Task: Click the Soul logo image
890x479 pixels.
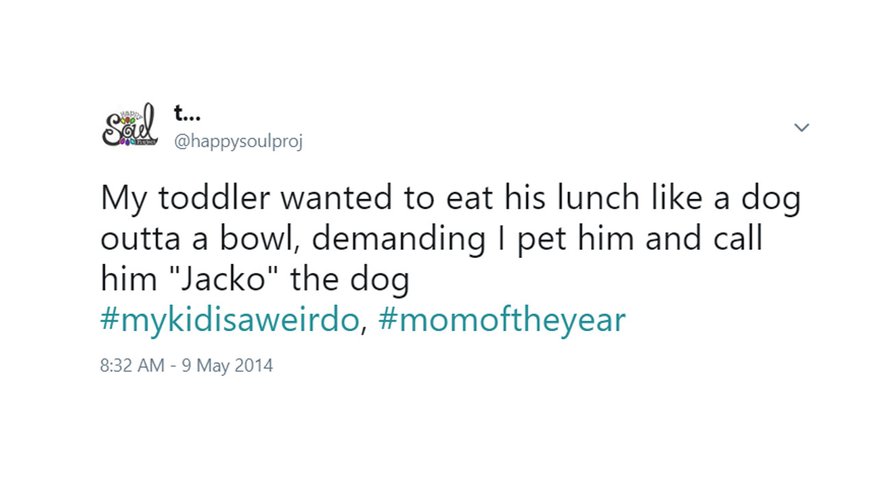Action: click(x=129, y=125)
